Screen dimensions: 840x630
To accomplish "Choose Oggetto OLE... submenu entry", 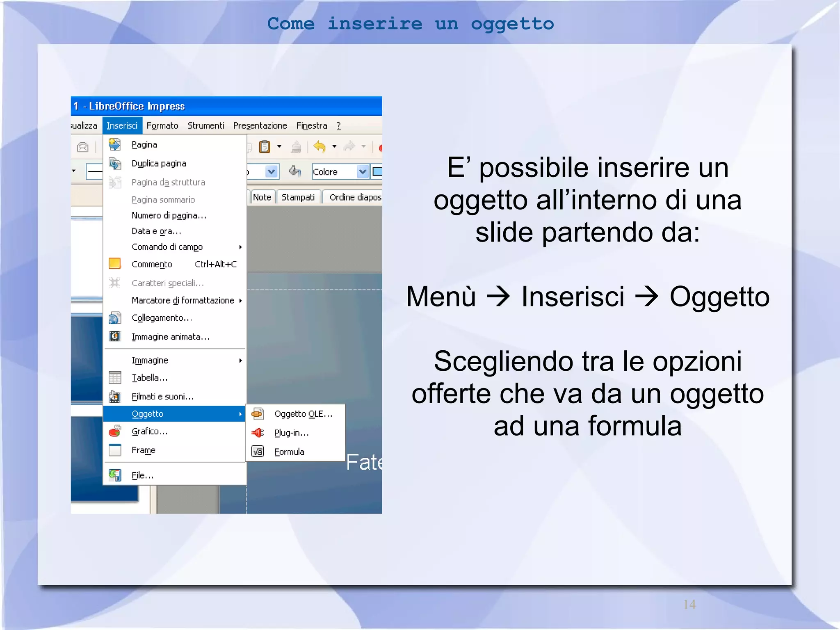I will click(295, 414).
